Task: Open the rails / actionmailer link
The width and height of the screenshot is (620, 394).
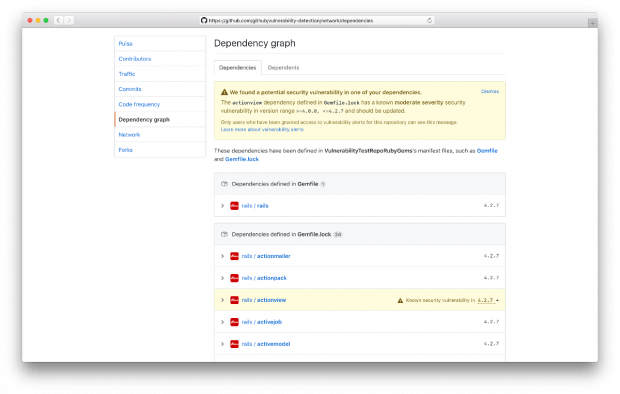Action: [x=266, y=256]
